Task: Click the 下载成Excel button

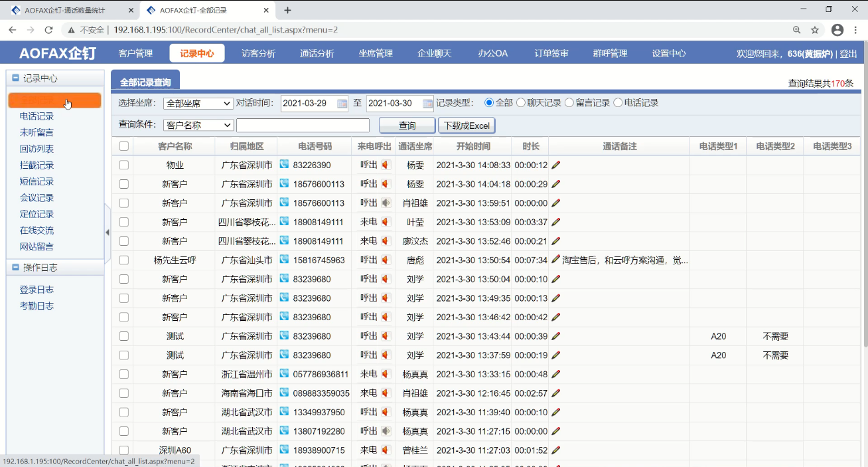Action: [x=467, y=126]
